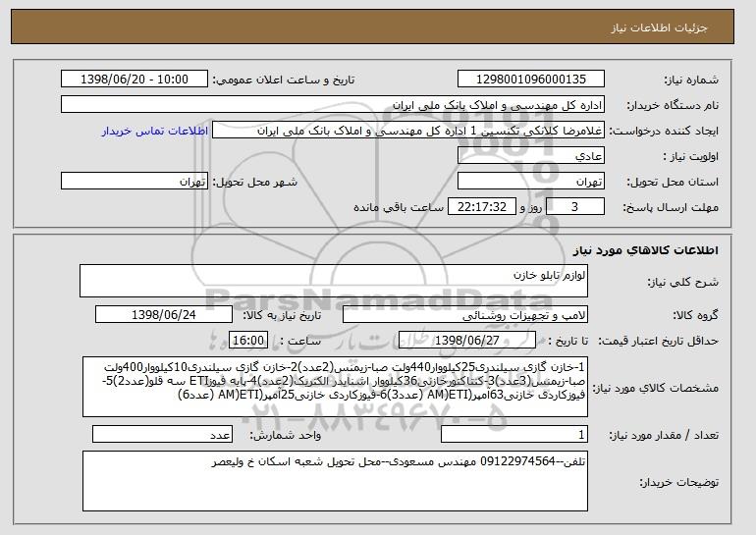Click the remaining time field 22:17:32
Viewport: 756px width, 535px height.
coord(482,207)
